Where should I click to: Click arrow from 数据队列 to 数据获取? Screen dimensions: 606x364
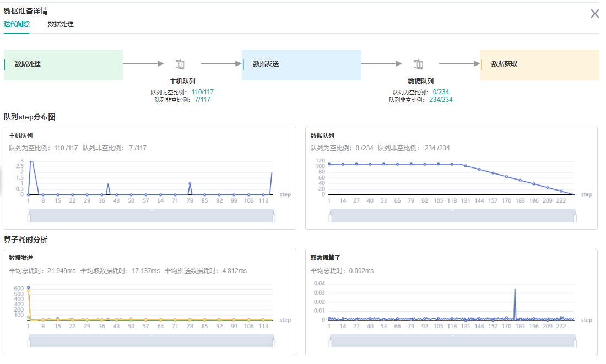click(460, 64)
